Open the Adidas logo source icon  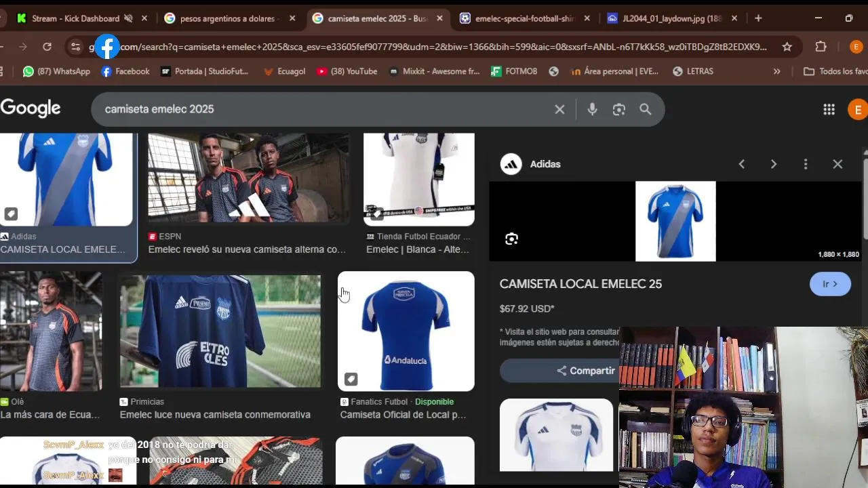pos(511,164)
